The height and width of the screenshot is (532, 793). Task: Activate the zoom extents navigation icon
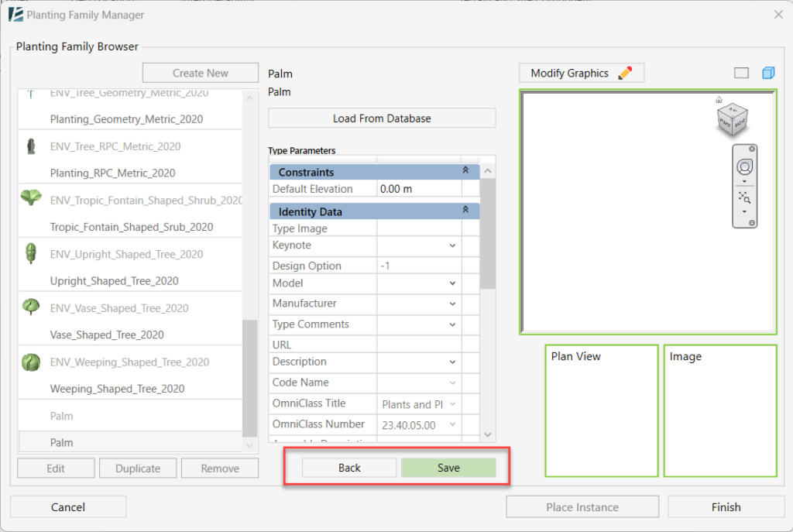pyautogui.click(x=744, y=197)
